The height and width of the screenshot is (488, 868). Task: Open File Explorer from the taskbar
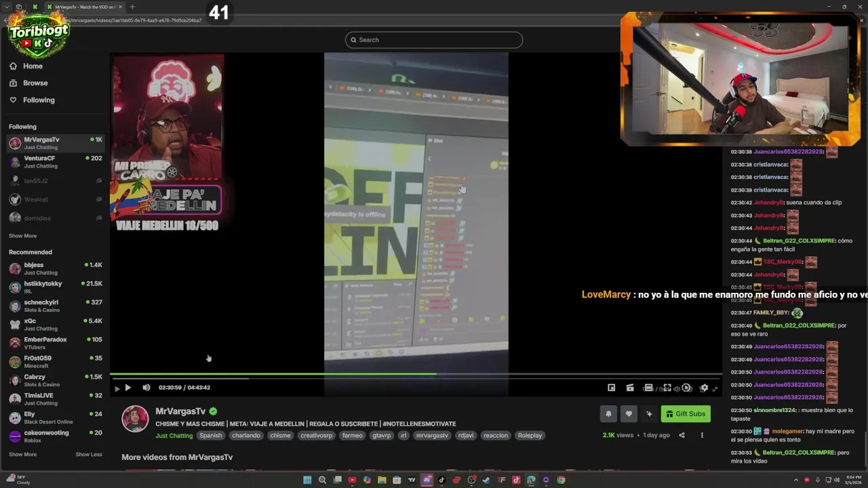pos(382,480)
